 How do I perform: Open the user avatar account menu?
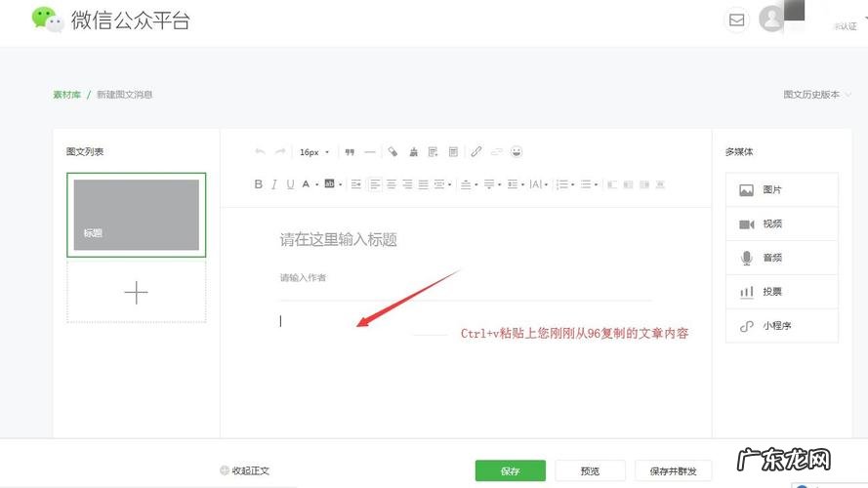(771, 19)
